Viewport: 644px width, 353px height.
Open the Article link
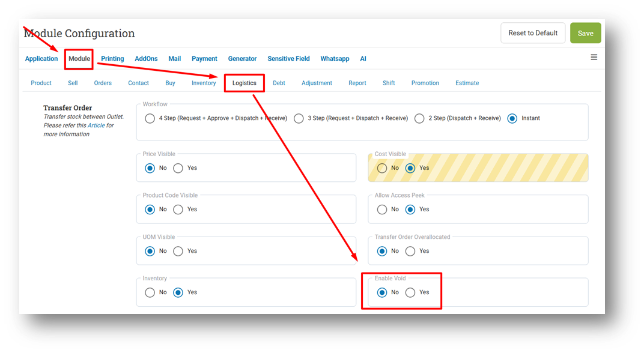pos(96,125)
